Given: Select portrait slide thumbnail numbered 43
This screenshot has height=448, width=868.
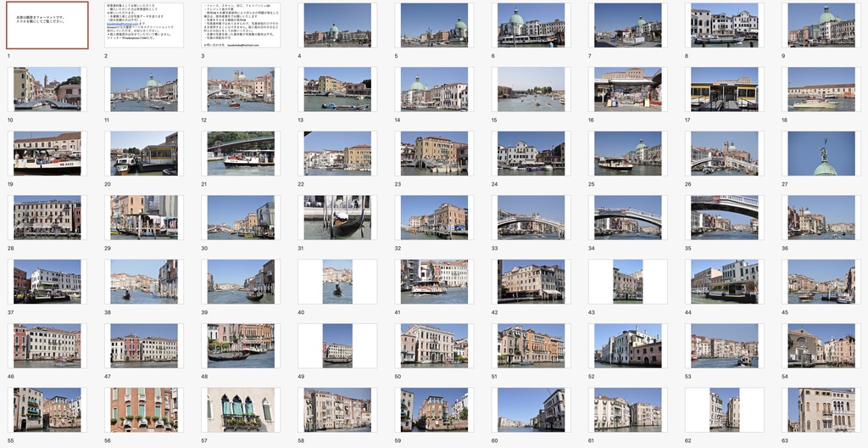Looking at the screenshot, I should [x=628, y=282].
